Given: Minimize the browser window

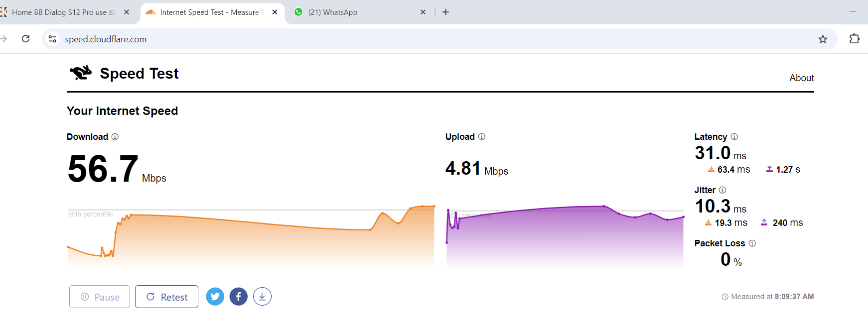Looking at the screenshot, I should pos(853,12).
